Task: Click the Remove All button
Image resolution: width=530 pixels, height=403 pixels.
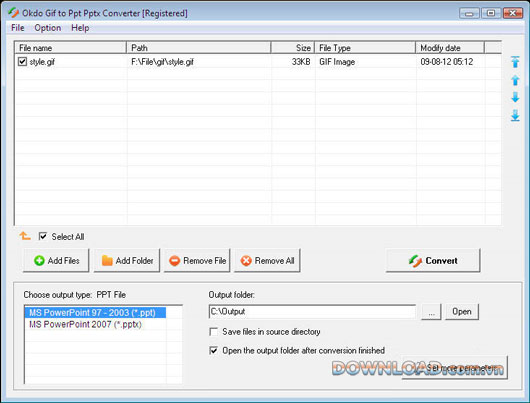Action: coord(267,260)
